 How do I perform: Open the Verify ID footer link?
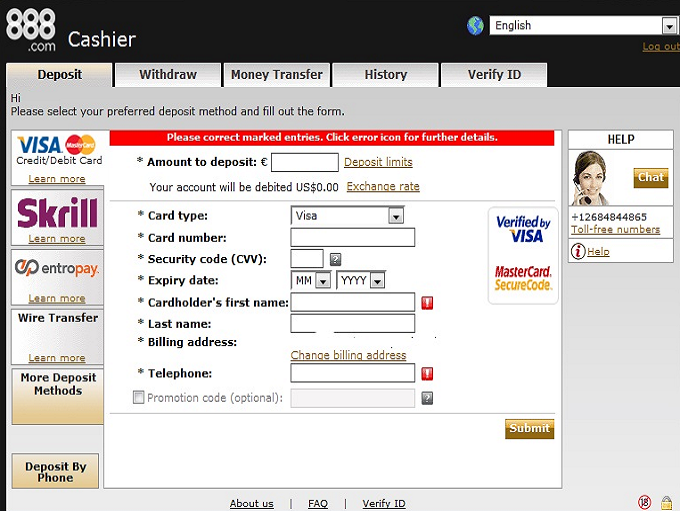click(x=384, y=504)
